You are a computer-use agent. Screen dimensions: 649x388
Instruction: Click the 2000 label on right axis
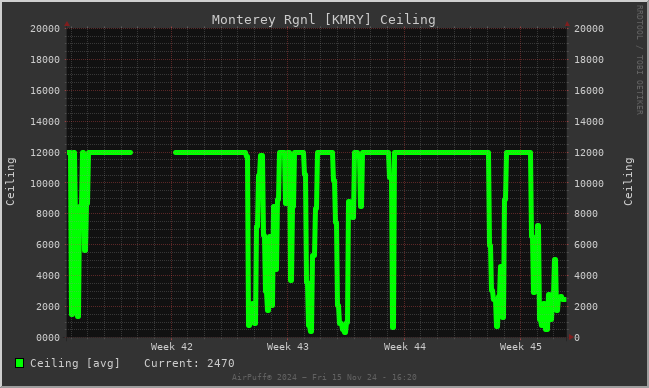[x=586, y=306]
